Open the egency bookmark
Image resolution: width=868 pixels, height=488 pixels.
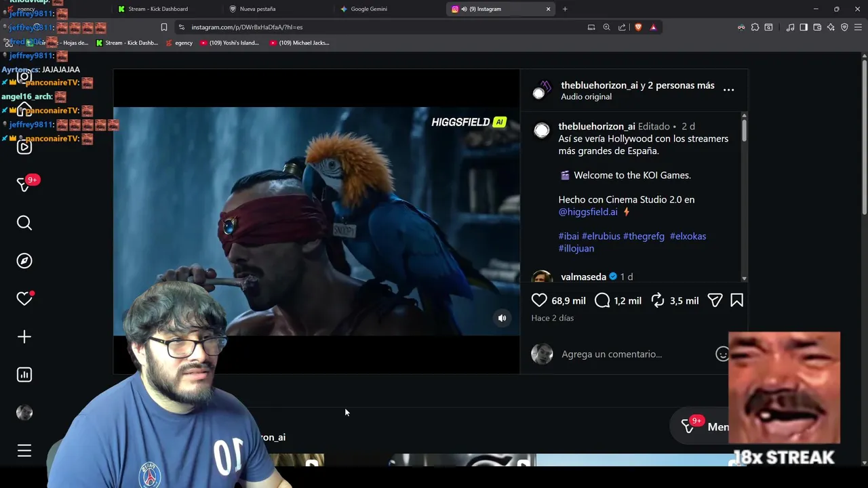click(x=180, y=43)
